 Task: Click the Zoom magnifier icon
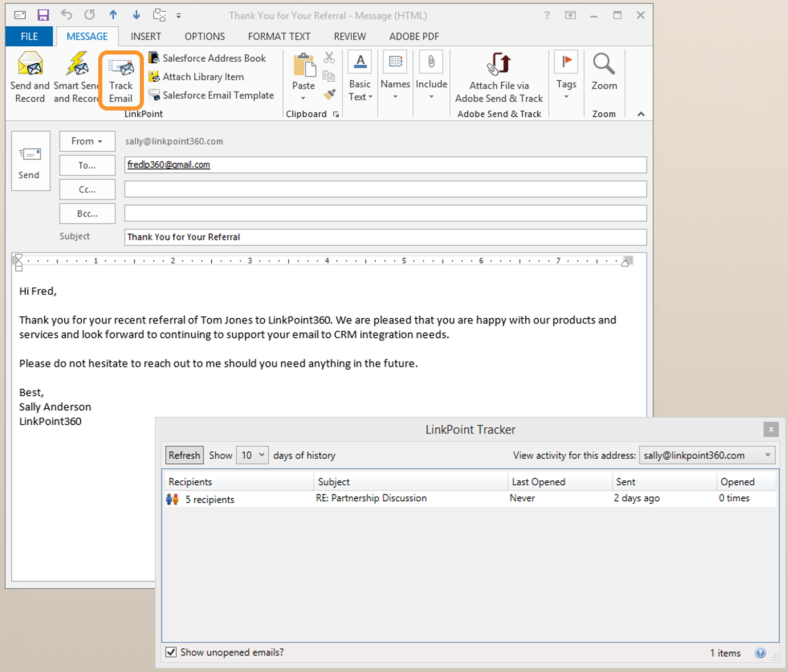[604, 64]
